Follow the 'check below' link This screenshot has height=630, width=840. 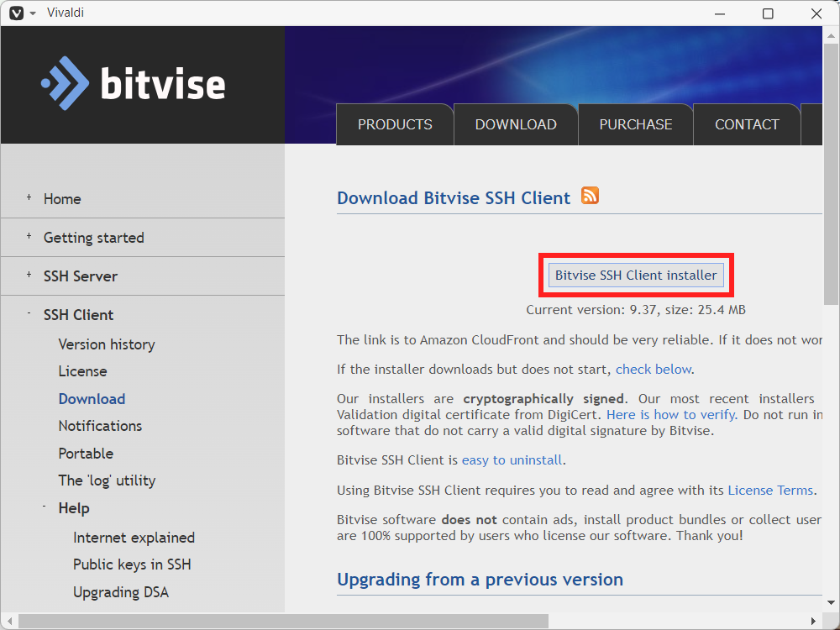[653, 369]
